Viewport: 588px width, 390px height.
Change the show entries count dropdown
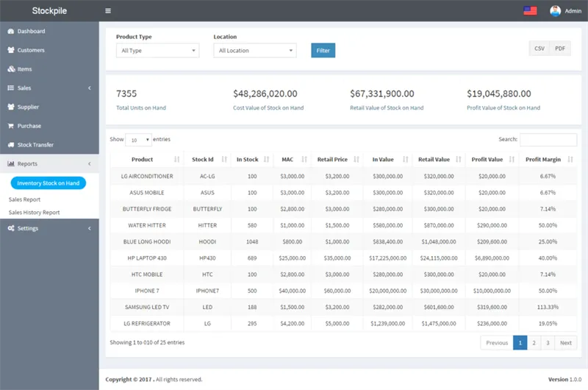[x=137, y=140]
